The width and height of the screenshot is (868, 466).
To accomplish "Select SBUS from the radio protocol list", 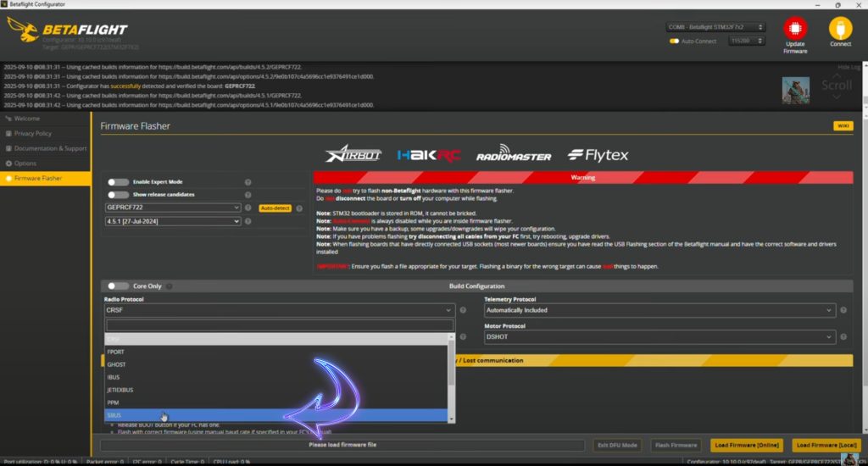I will [x=276, y=416].
